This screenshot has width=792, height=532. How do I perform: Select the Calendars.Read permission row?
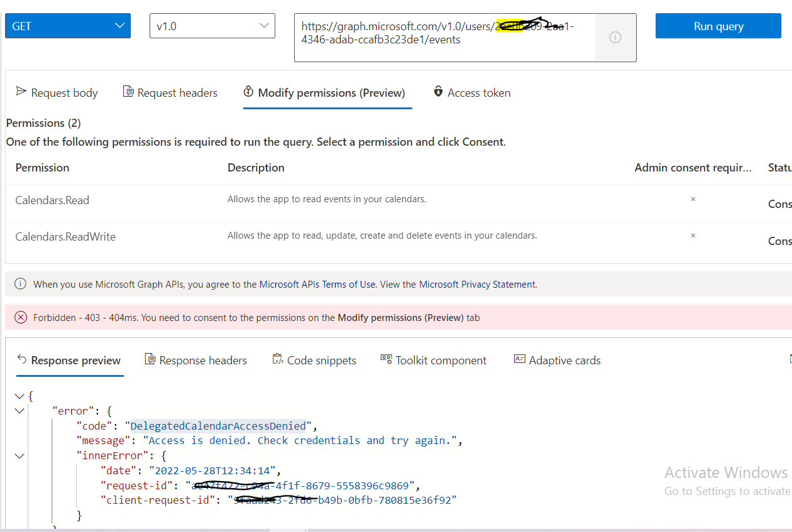[52, 200]
